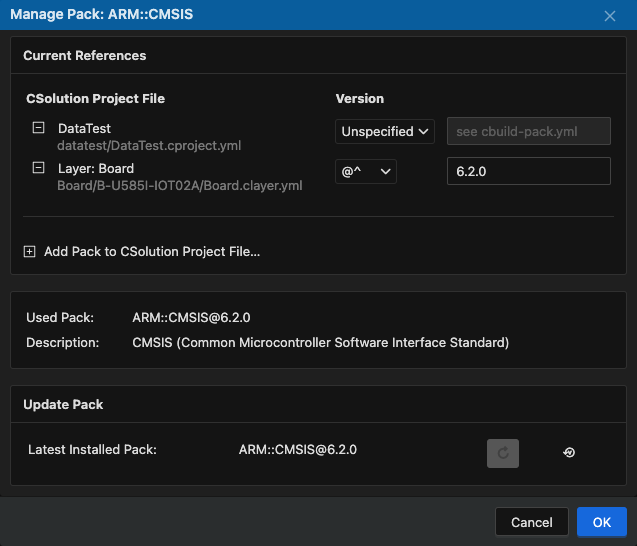Click the CMSIS description text
The width and height of the screenshot is (637, 546).
point(321,342)
